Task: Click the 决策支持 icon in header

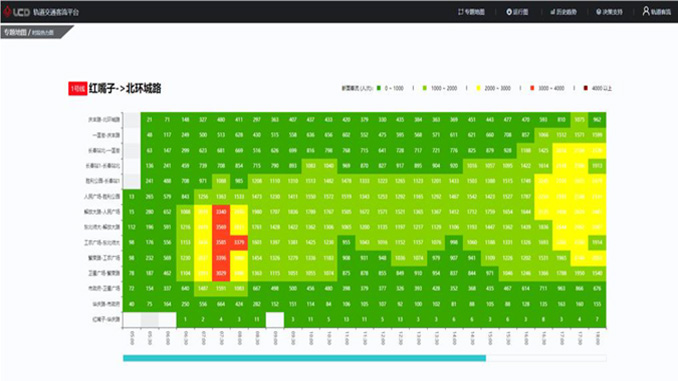Action: click(598, 12)
